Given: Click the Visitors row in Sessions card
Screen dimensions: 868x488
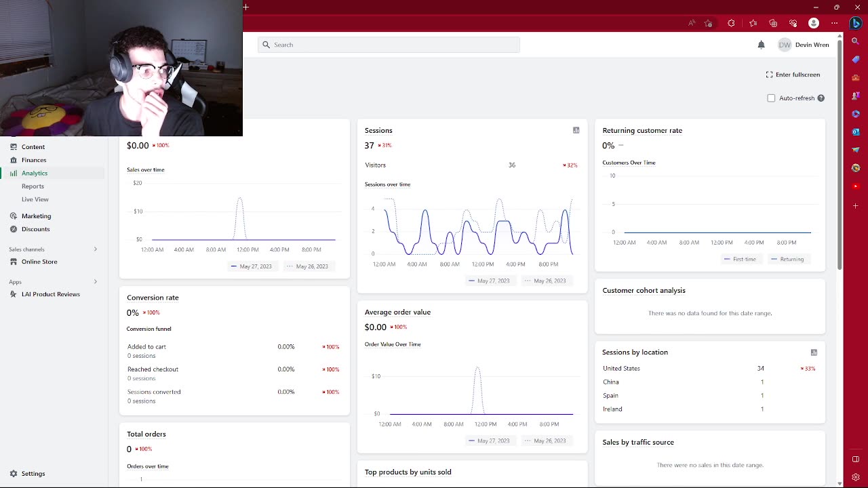Looking at the screenshot, I should tap(471, 165).
